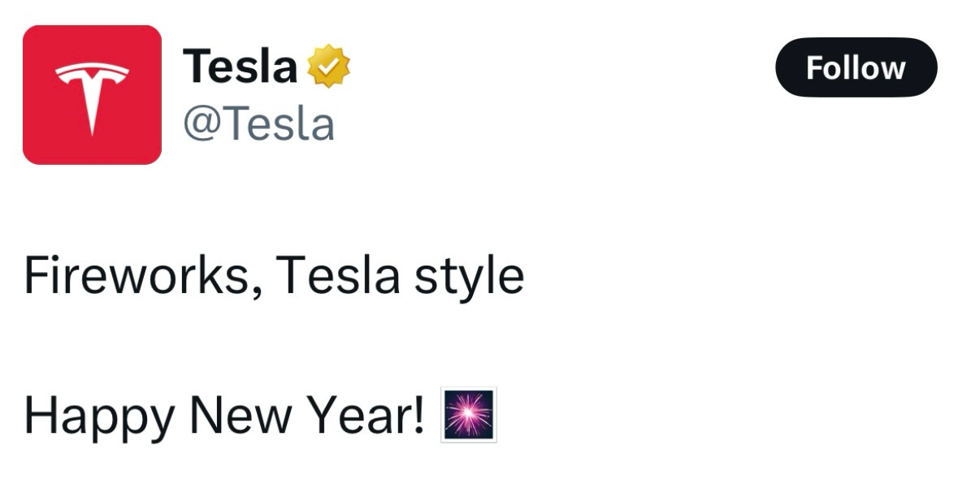Viewport: 980px width, 484px height.
Task: Click the "Happy New Year!" text
Action: [224, 416]
